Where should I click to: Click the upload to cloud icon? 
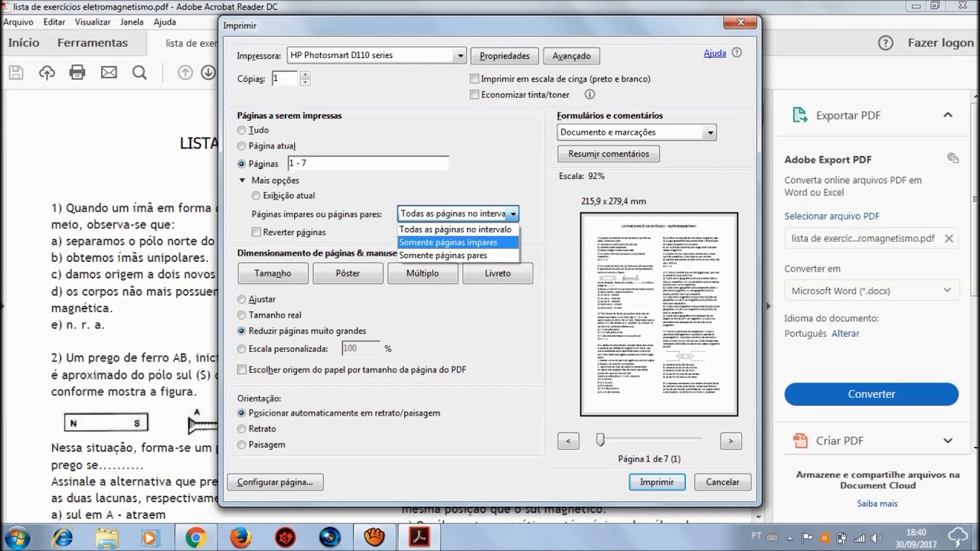click(47, 73)
